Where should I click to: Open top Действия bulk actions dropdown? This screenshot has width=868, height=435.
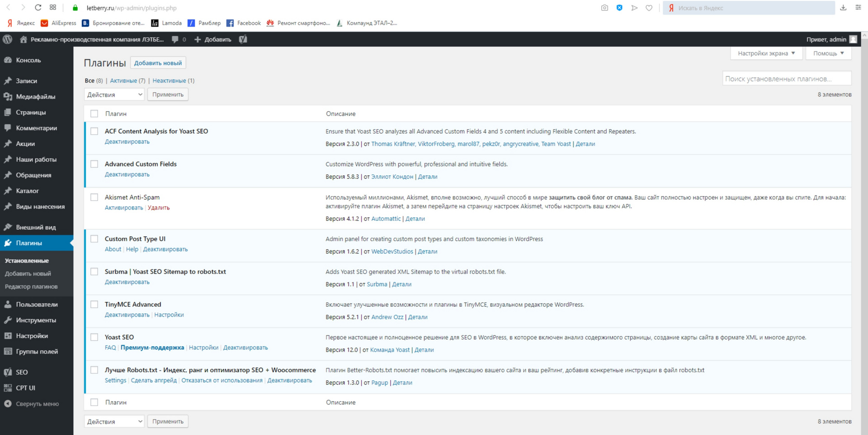pyautogui.click(x=114, y=94)
